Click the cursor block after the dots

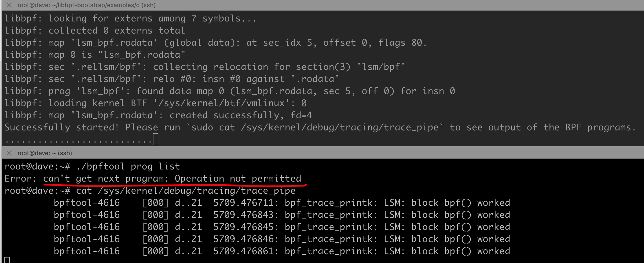click(156, 139)
